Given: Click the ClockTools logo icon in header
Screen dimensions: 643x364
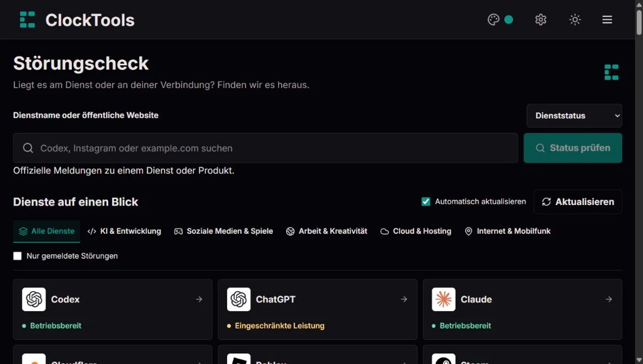Looking at the screenshot, I should [27, 20].
